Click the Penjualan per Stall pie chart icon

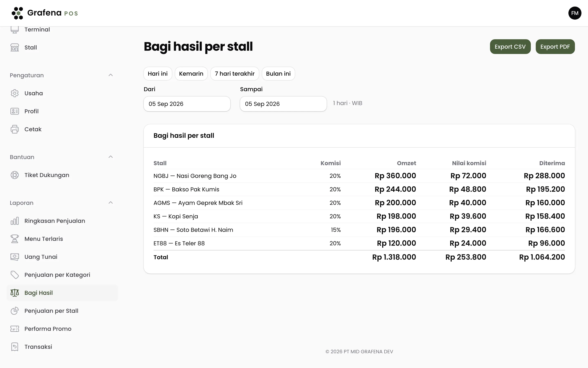14,311
